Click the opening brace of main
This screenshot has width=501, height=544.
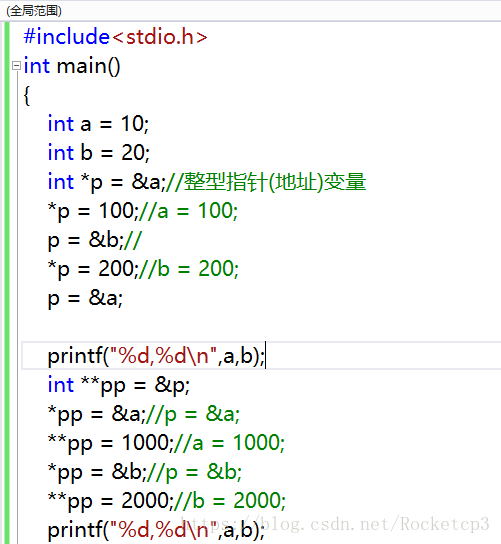tap(27, 95)
